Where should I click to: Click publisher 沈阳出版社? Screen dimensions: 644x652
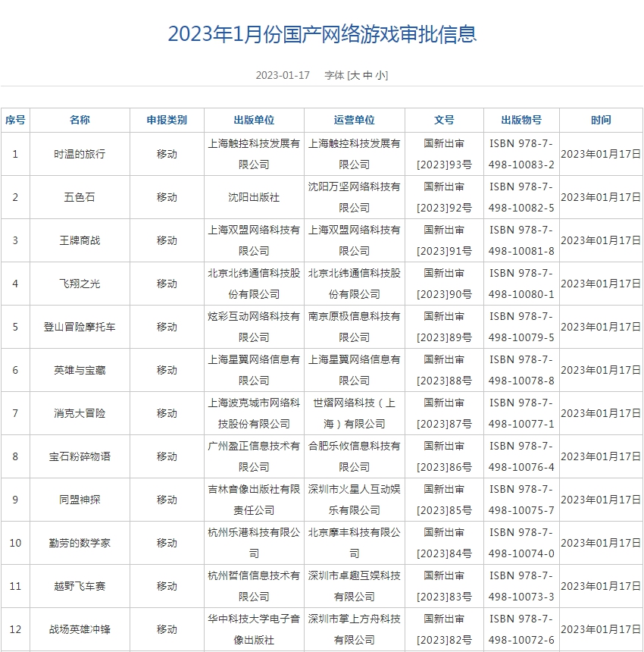click(255, 198)
